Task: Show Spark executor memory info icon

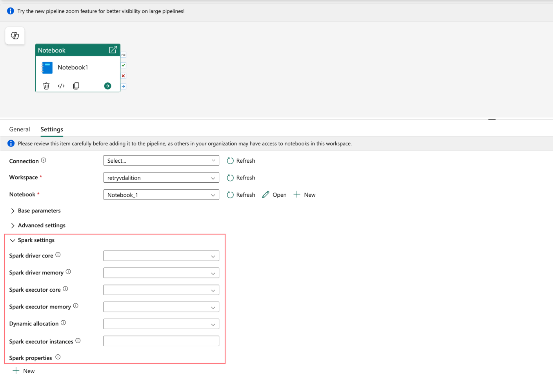Action: 76,305
